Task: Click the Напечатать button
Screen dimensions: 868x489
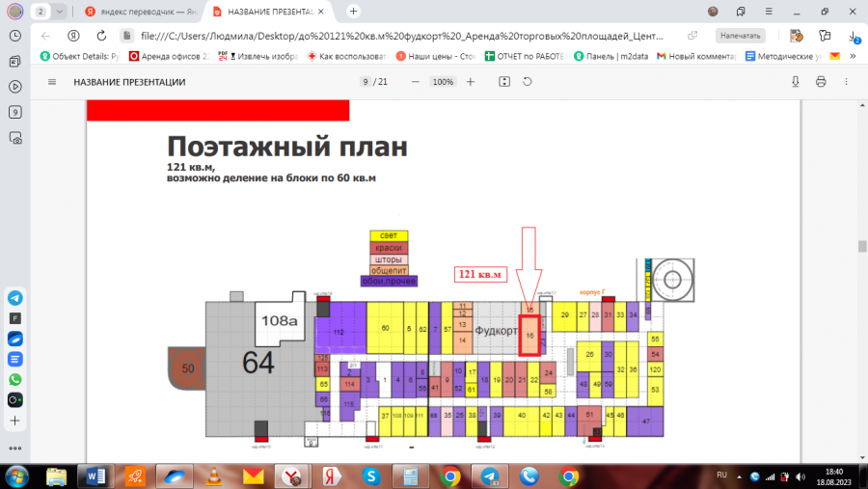Action: pos(740,36)
